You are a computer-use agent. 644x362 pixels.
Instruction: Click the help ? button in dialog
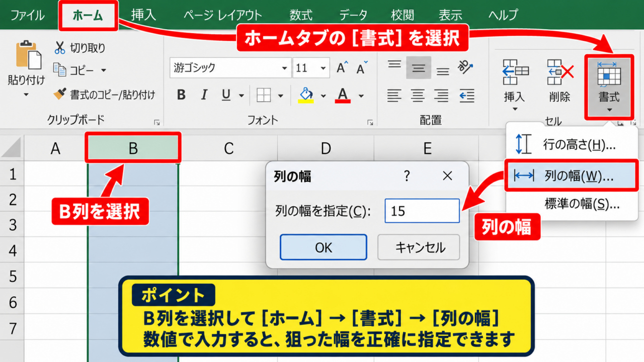[407, 176]
